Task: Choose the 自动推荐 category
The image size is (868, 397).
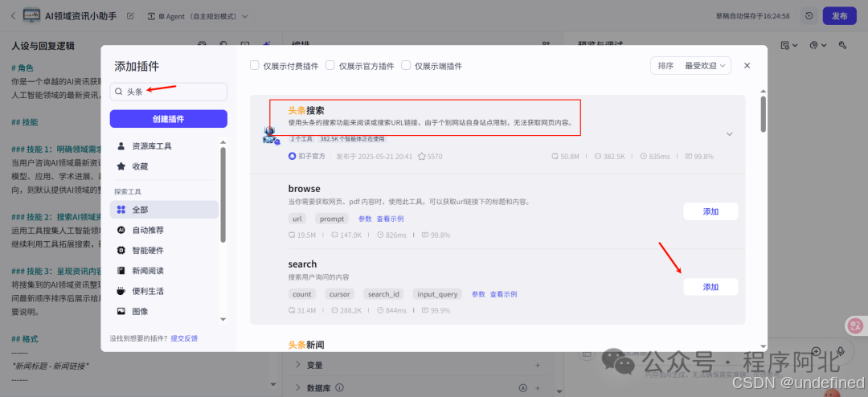Action: [164, 230]
